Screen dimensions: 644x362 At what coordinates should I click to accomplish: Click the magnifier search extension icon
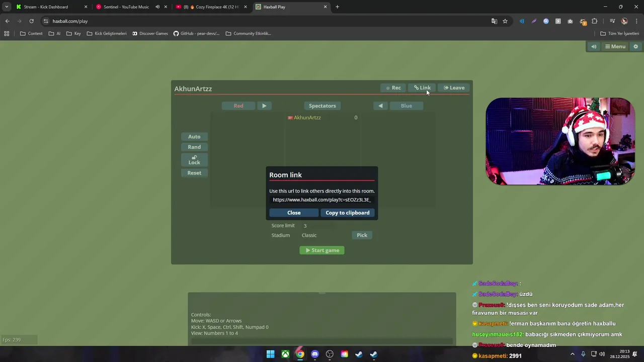(546, 21)
